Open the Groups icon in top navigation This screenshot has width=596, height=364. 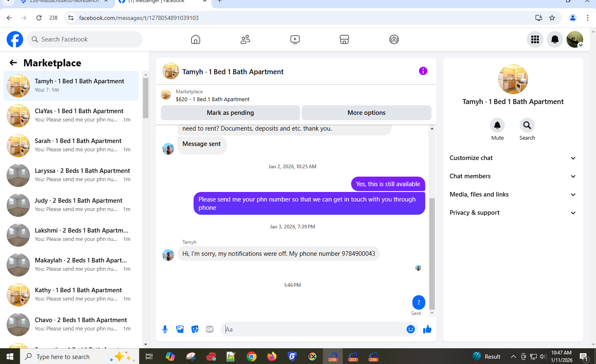394,39
